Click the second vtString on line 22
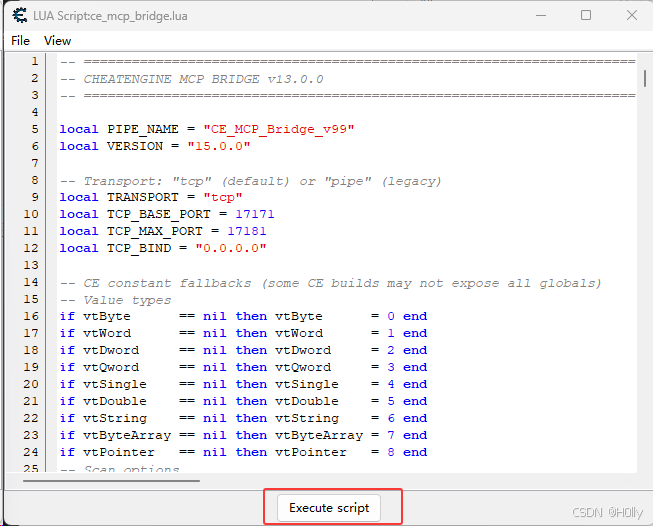 307,418
